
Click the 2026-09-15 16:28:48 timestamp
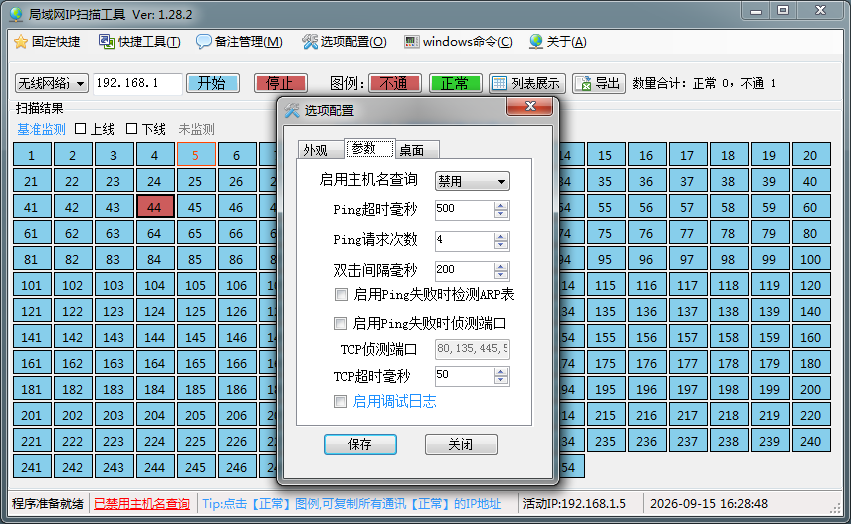(x=709, y=504)
